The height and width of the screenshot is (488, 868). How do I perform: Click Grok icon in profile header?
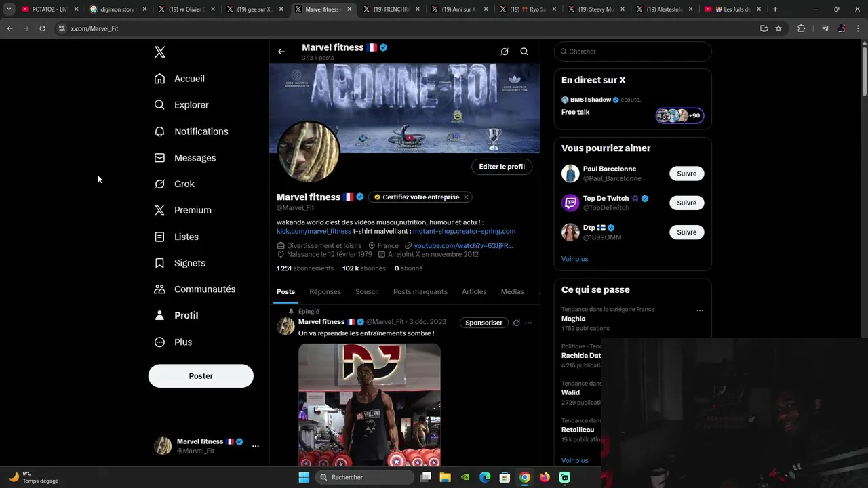pos(505,52)
